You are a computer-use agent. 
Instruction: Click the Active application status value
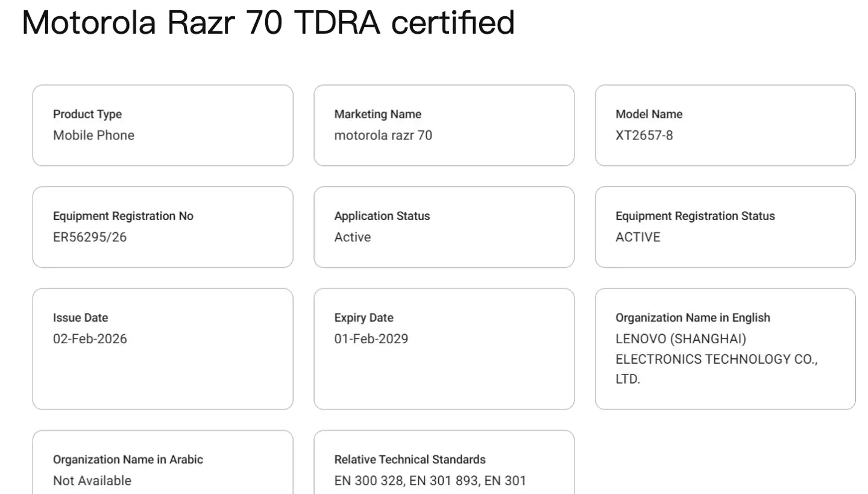(x=352, y=237)
